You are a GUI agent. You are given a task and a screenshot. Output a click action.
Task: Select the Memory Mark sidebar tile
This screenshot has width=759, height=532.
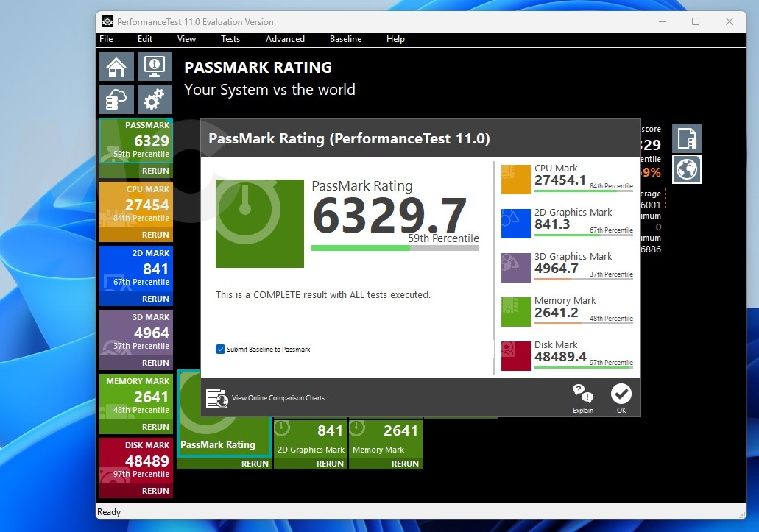pos(136,397)
